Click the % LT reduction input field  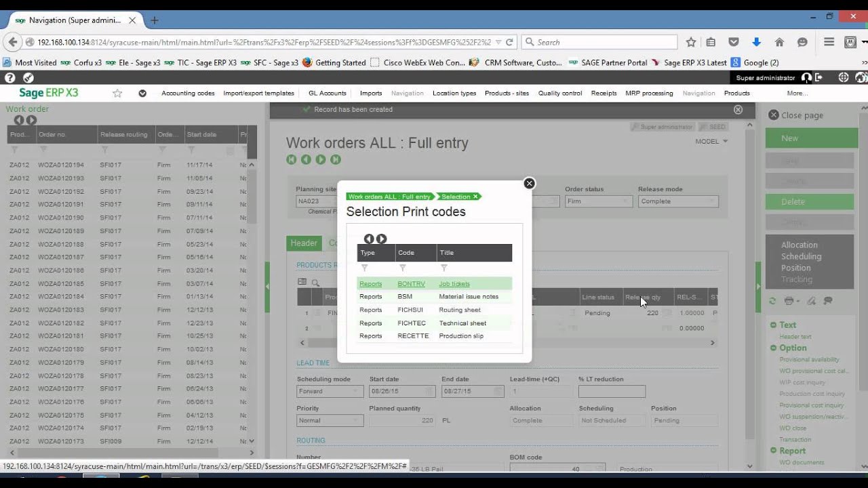[x=612, y=391]
